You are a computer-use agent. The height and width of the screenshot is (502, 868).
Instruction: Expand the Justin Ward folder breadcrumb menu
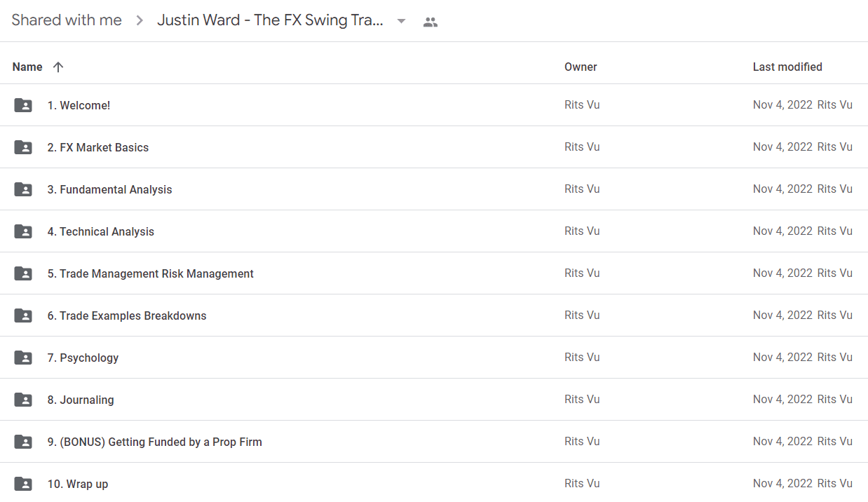point(270,20)
